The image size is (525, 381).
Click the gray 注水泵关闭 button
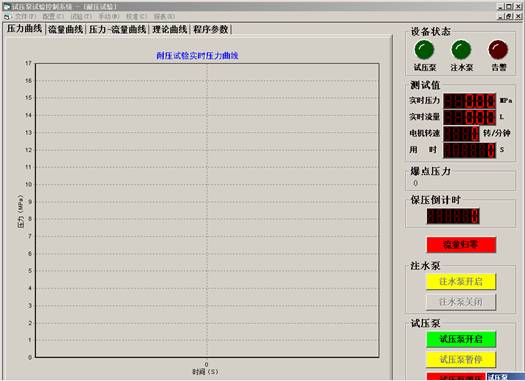(461, 302)
